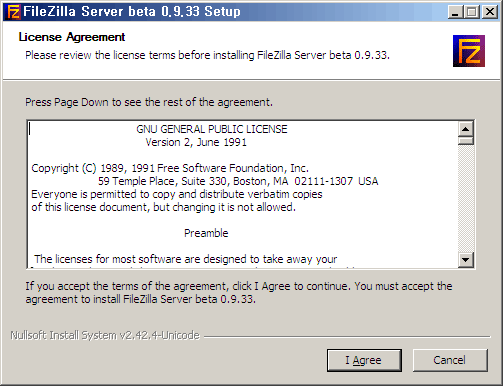Click the license scrollbar down arrow
Screen dimensions: 503x386
[466, 259]
